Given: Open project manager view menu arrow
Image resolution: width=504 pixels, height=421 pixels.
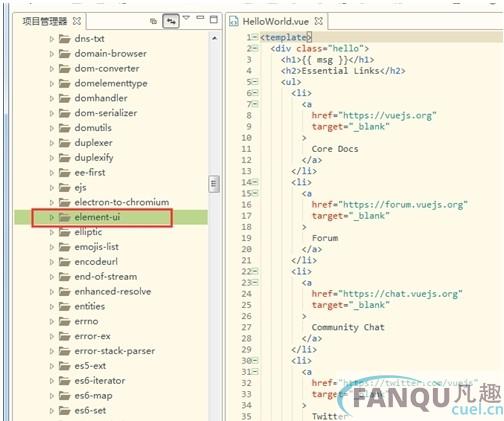Looking at the screenshot, I should coord(186,18).
